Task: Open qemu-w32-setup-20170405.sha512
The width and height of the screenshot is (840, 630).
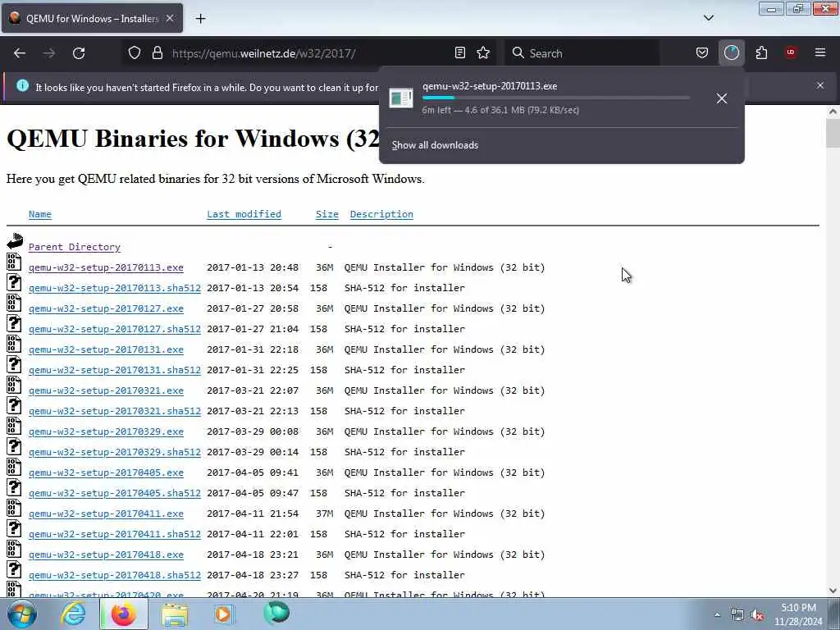Action: (x=115, y=493)
